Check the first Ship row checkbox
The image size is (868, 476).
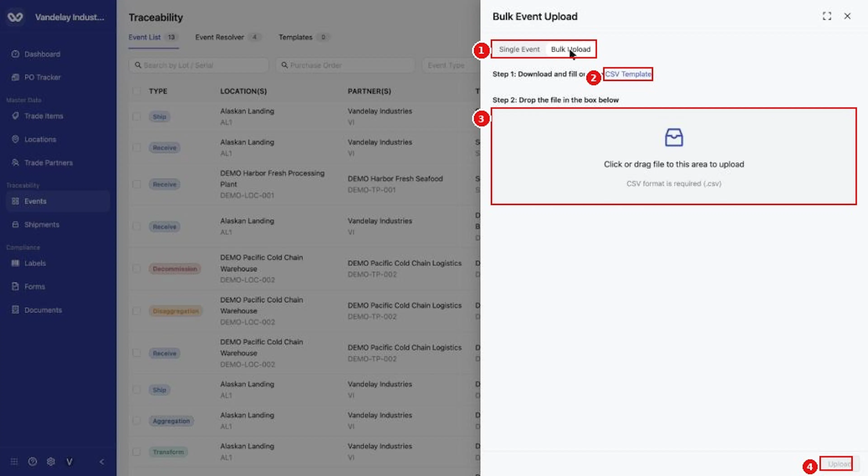click(137, 117)
